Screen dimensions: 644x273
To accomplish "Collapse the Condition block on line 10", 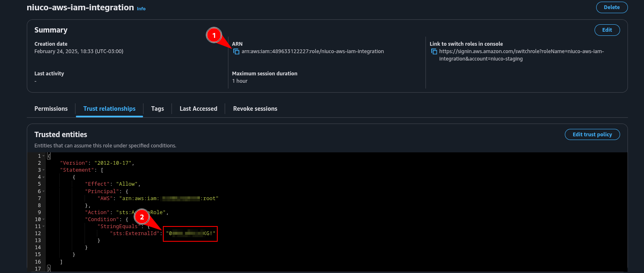I will (44, 219).
